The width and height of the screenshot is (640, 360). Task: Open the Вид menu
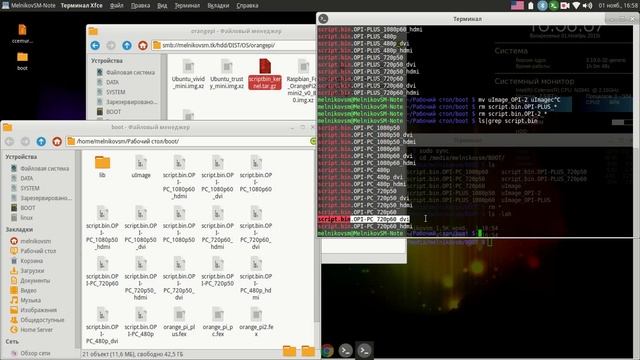click(x=162, y=6)
